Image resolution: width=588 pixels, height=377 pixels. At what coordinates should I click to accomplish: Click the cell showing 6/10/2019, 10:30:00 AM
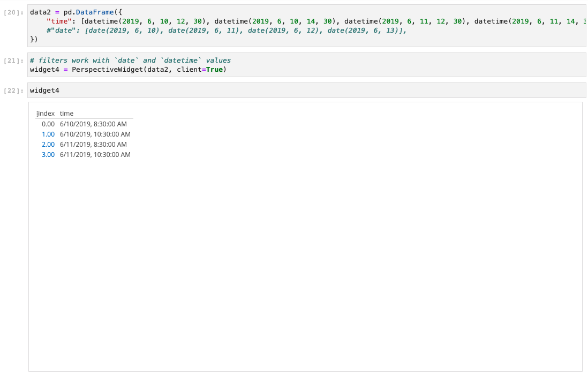[96, 134]
